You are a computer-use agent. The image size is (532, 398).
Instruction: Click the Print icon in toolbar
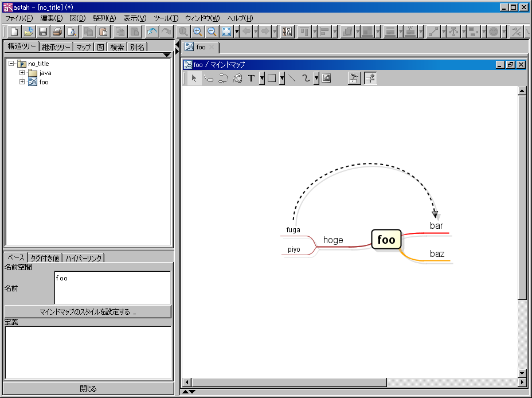(57, 32)
